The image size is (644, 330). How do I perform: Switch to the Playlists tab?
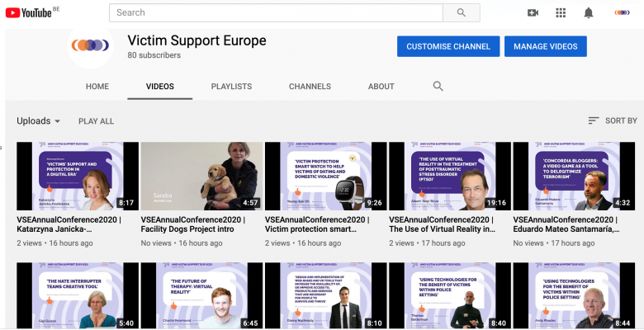[x=231, y=87]
